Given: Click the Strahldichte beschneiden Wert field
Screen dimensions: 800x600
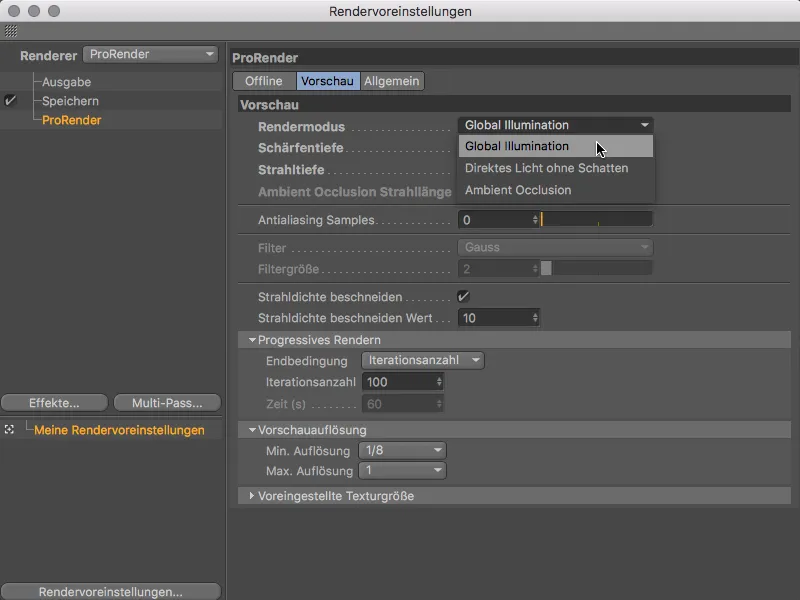Looking at the screenshot, I should pyautogui.click(x=495, y=318).
